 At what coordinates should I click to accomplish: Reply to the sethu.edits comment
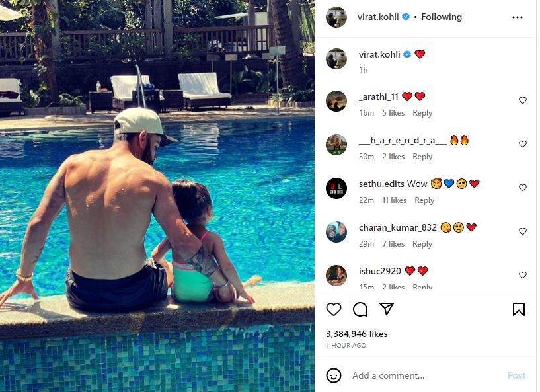coord(424,200)
